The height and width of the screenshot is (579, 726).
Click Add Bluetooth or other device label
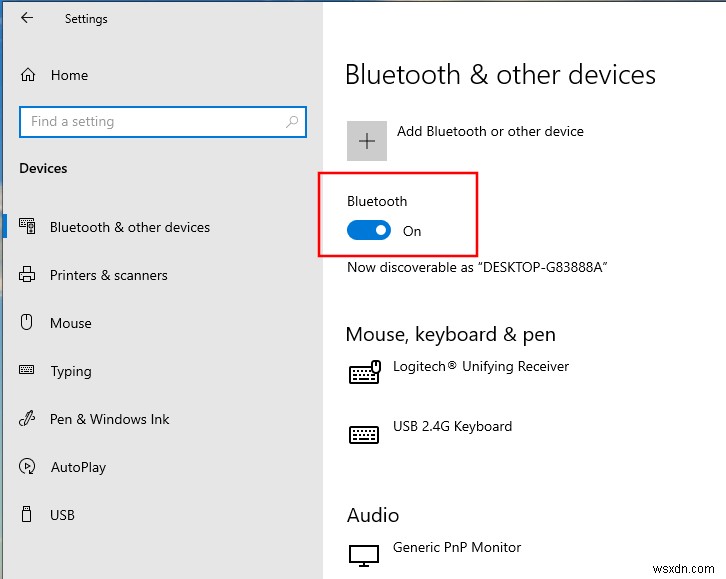[x=490, y=131]
